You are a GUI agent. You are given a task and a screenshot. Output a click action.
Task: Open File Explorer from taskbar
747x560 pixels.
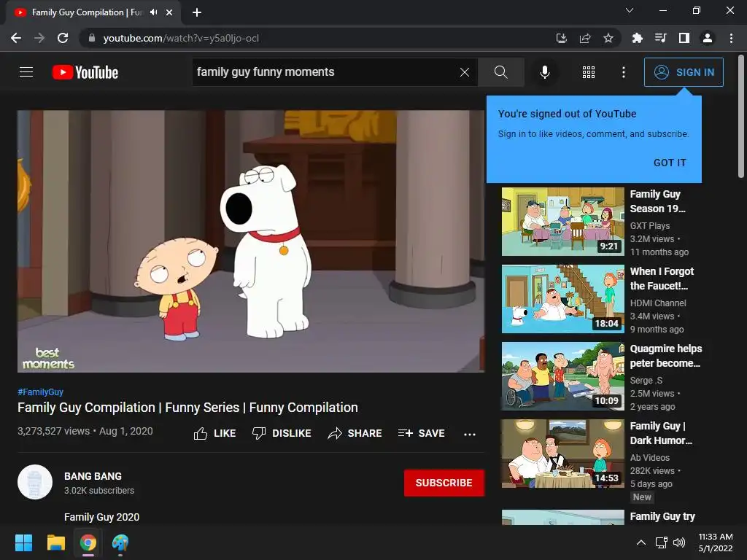point(55,542)
